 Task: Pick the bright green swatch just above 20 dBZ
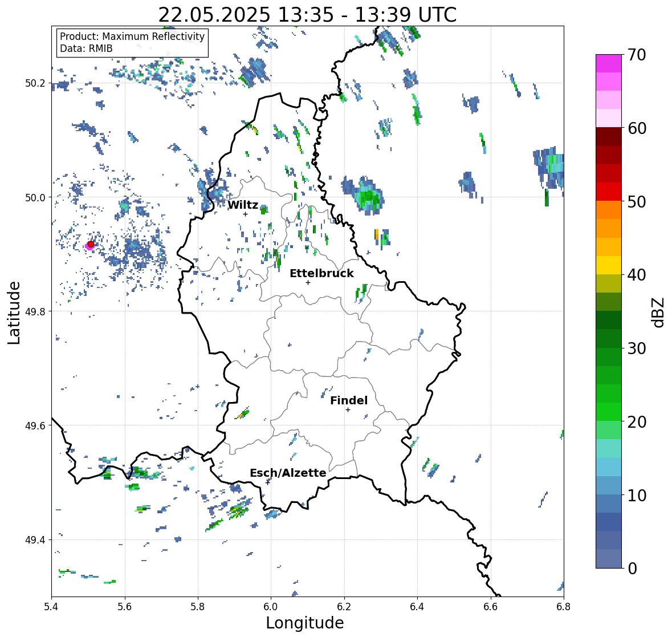tap(609, 412)
